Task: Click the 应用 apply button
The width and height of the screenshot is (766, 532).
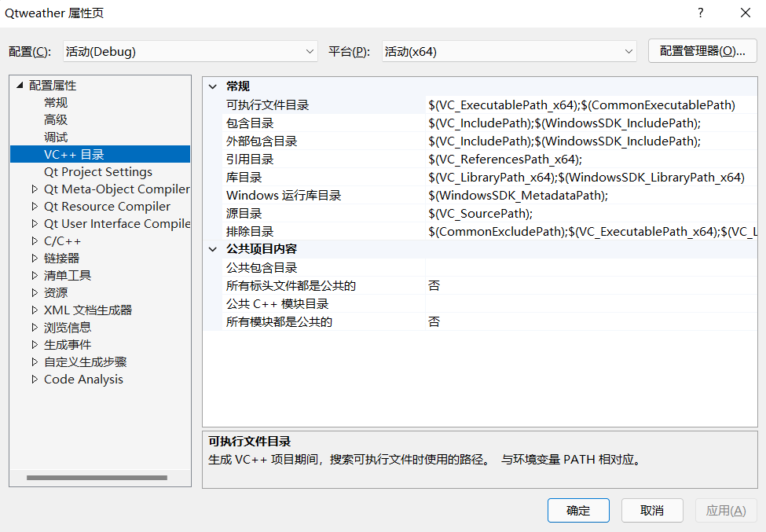Action: (x=726, y=511)
